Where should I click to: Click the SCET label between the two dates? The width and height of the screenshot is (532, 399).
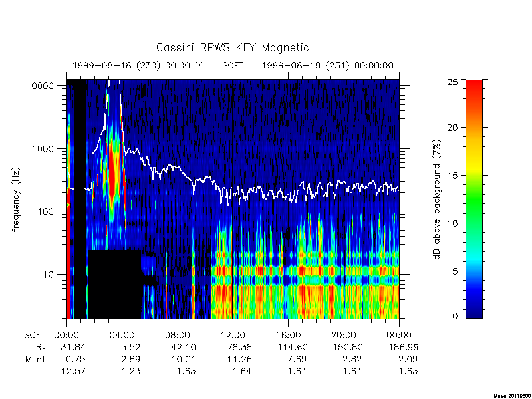[233, 65]
